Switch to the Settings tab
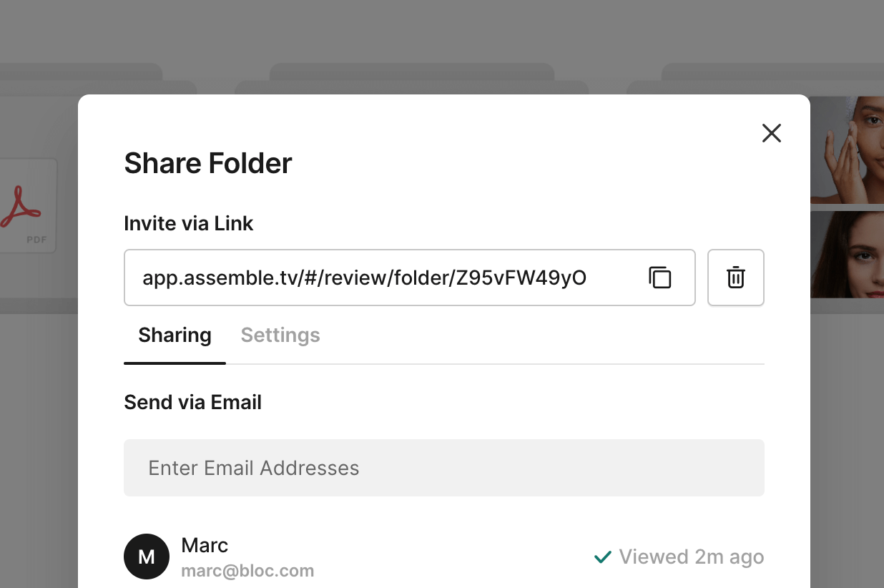 [280, 335]
